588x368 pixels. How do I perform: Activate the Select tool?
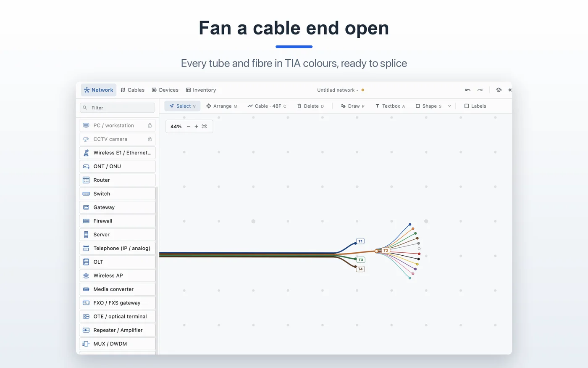coord(182,106)
